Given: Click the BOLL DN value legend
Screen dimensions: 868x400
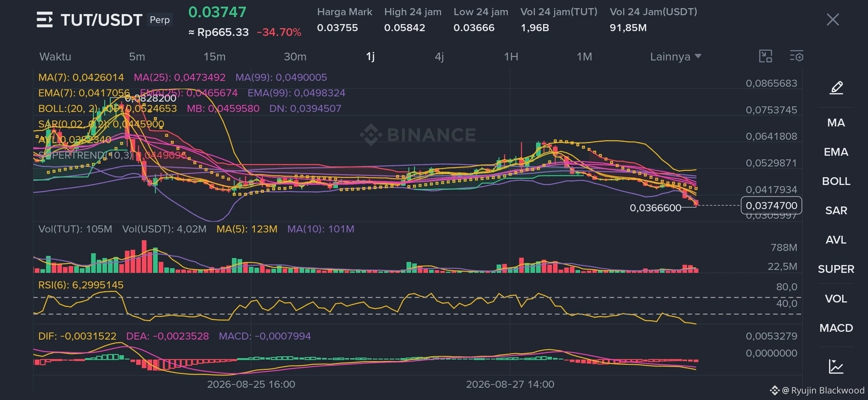Looking at the screenshot, I should click(305, 109).
